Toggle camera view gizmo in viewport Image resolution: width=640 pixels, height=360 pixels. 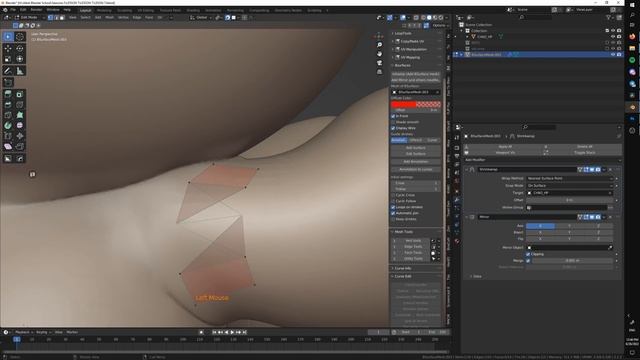pyautogui.click(x=380, y=63)
